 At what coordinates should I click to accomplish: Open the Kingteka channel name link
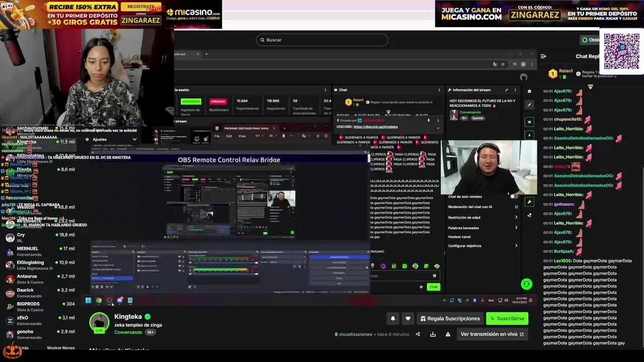128,317
